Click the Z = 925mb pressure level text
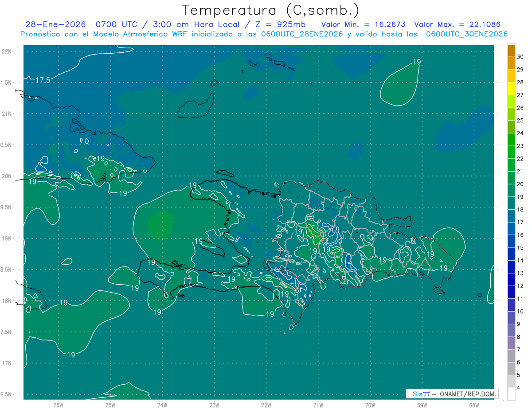Screen dimensions: 532x411 click(282, 24)
